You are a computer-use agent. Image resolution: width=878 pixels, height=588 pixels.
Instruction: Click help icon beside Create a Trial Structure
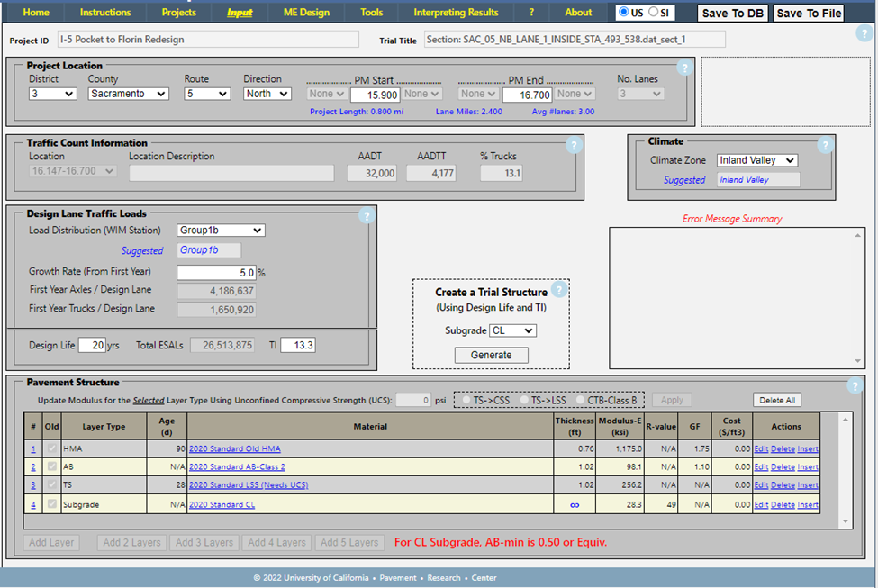point(558,290)
